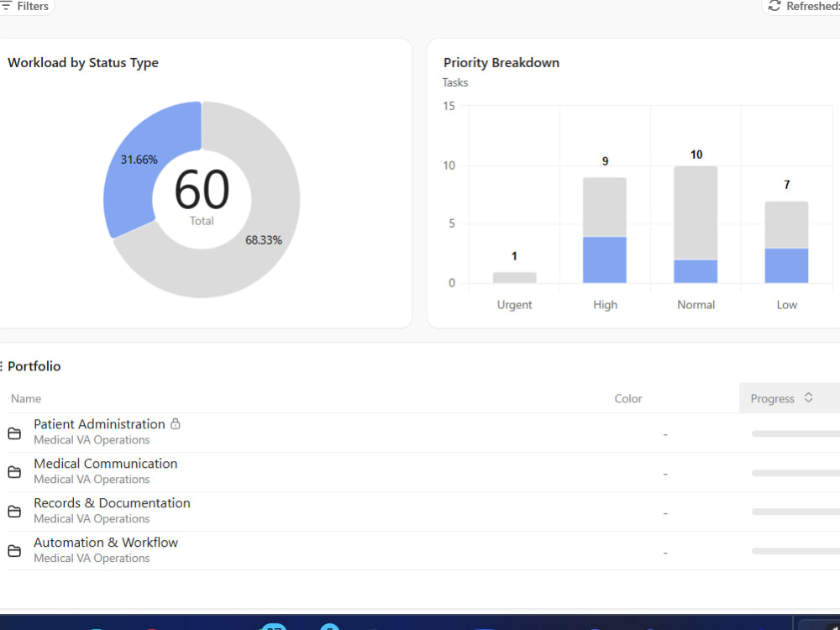Open folder icon for Automation & Workflow
Image resolution: width=840 pixels, height=630 pixels.
coord(14,551)
